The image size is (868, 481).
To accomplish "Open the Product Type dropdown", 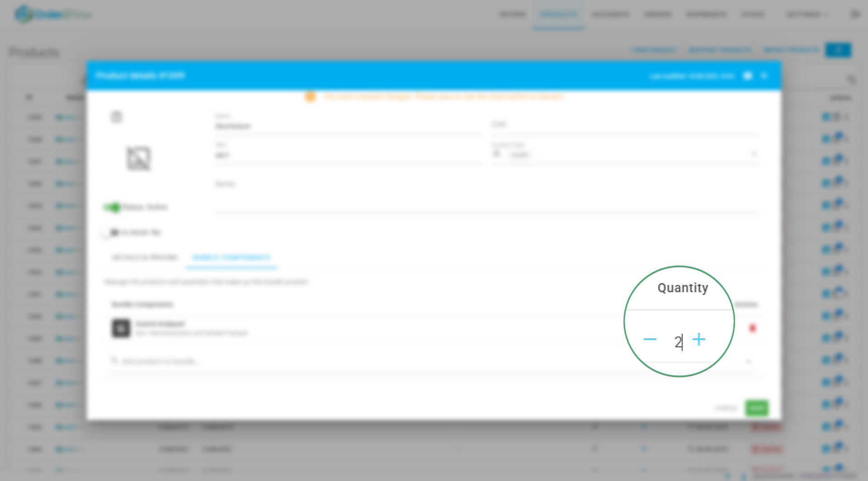I will [753, 154].
